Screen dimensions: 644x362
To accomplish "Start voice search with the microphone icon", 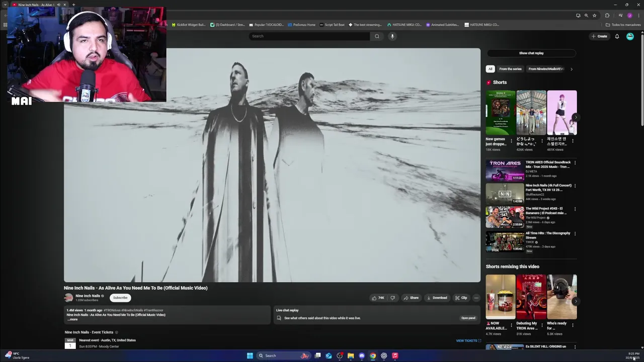I will click(392, 36).
